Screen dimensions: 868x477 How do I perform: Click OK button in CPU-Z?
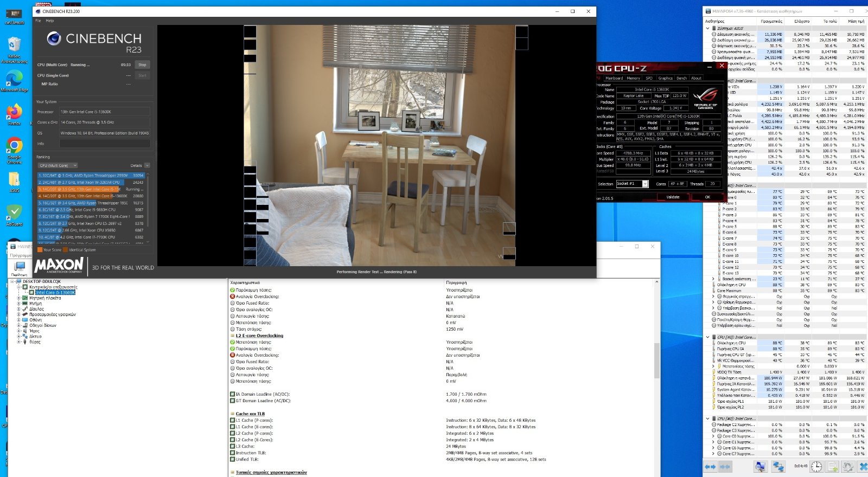707,197
